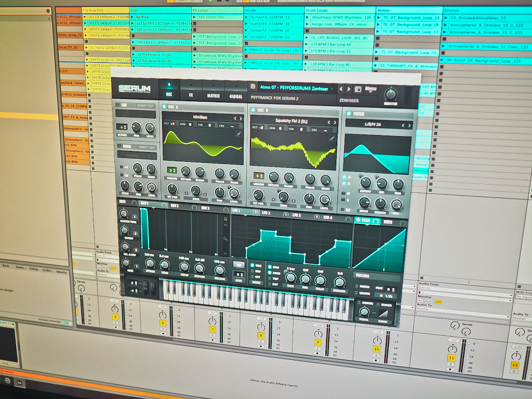Select previous OSC A wavetable
This screenshot has width=532, height=399.
click(x=235, y=118)
